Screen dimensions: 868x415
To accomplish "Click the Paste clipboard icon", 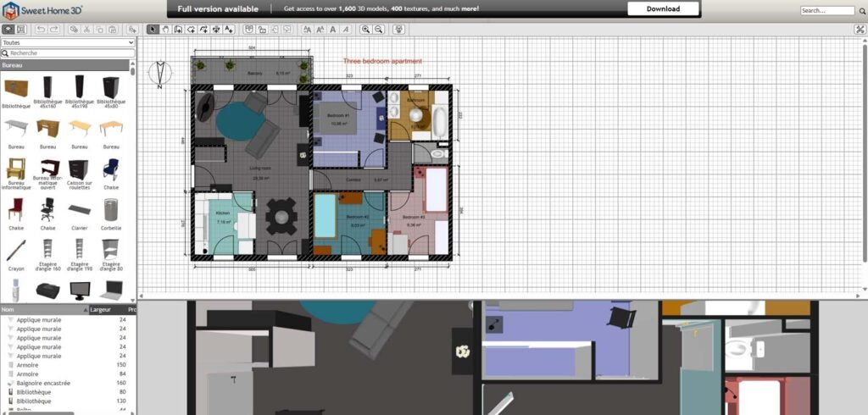I will (x=113, y=30).
